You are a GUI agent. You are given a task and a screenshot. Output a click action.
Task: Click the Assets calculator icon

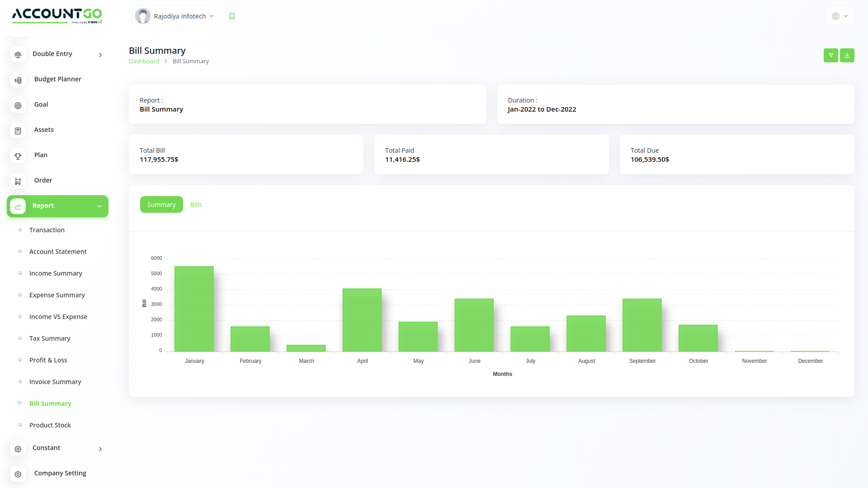point(18,131)
